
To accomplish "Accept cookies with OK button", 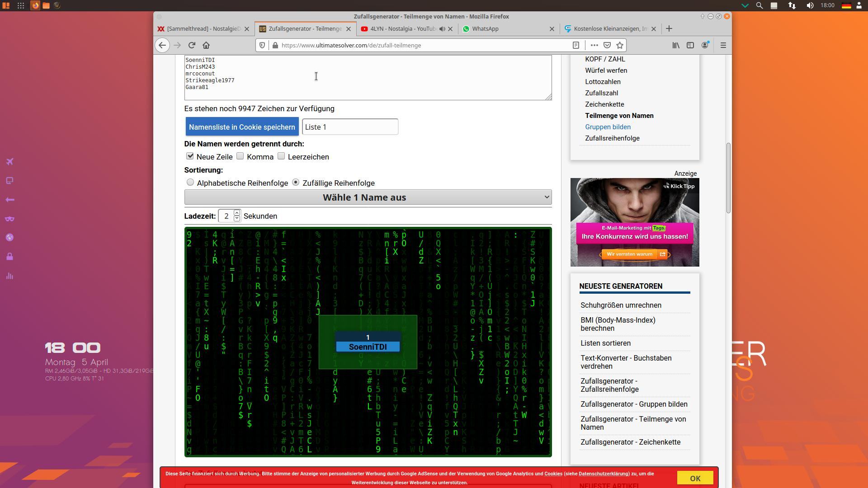I will tap(695, 478).
